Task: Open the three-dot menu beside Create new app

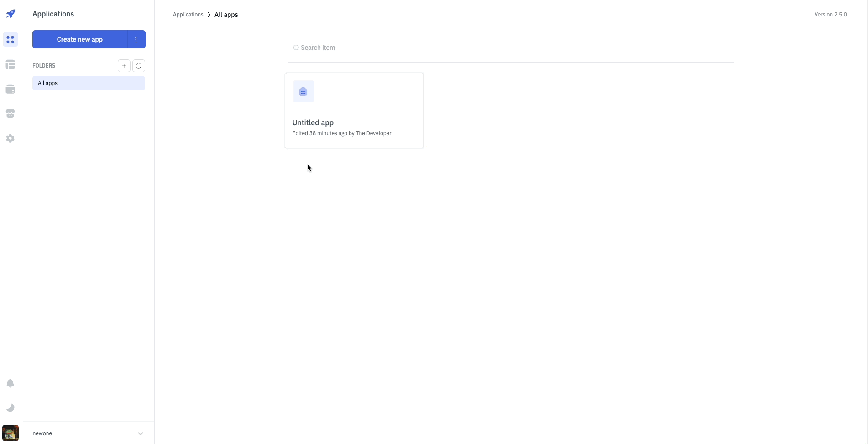Action: click(x=136, y=39)
